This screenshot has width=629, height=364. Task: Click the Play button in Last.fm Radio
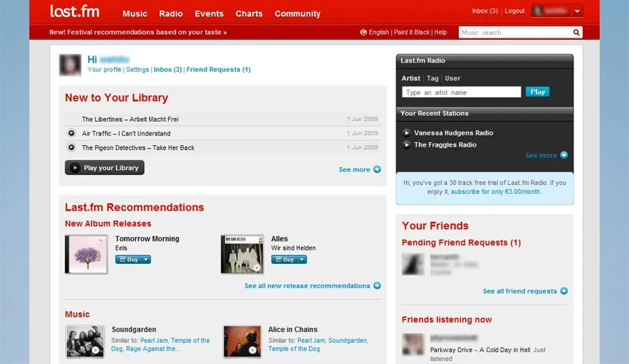(x=537, y=92)
